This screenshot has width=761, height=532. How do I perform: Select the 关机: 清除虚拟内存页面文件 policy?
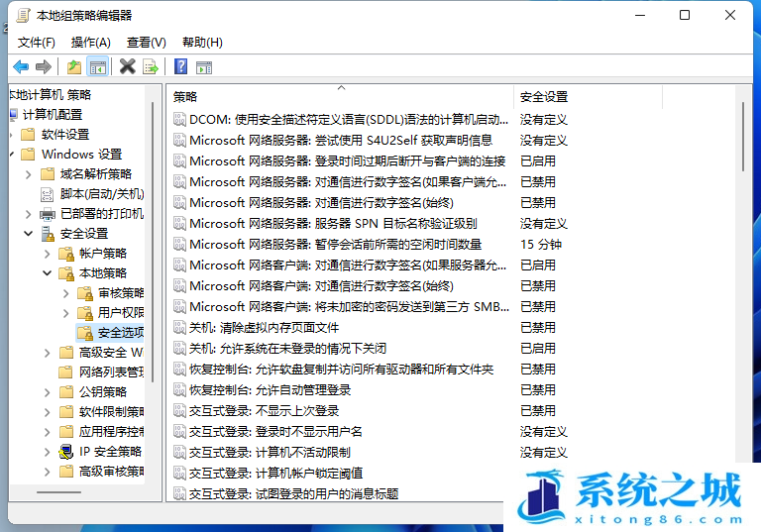coord(264,327)
